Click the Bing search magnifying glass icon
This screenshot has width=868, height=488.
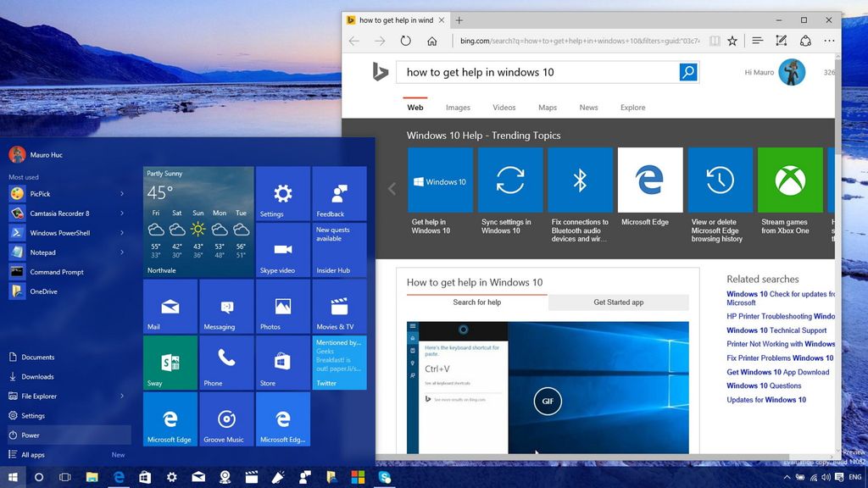pyautogui.click(x=687, y=72)
